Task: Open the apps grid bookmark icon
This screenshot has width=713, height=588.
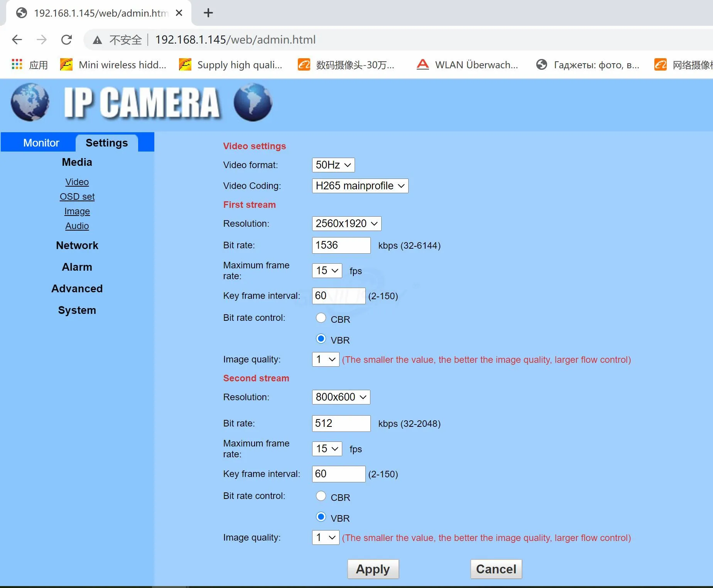Action: pos(17,64)
